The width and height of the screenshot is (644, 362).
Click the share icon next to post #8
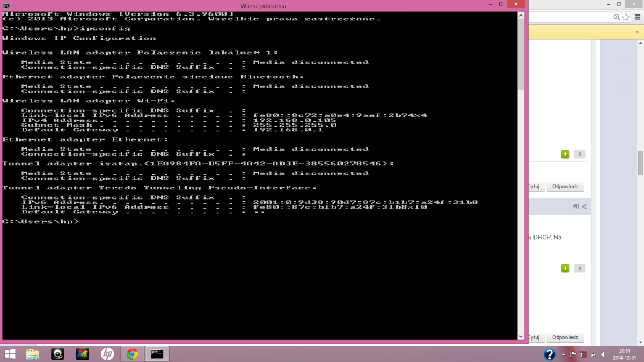584,206
